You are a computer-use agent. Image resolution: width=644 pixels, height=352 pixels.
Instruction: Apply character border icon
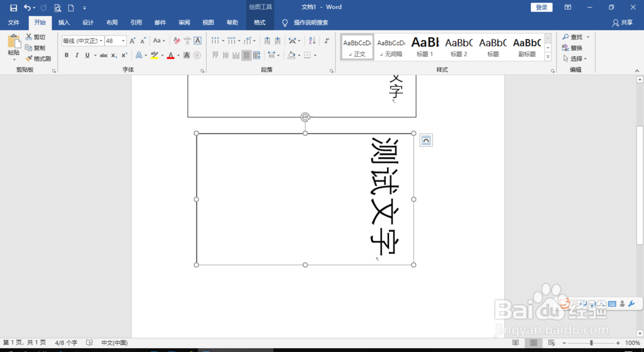point(198,41)
